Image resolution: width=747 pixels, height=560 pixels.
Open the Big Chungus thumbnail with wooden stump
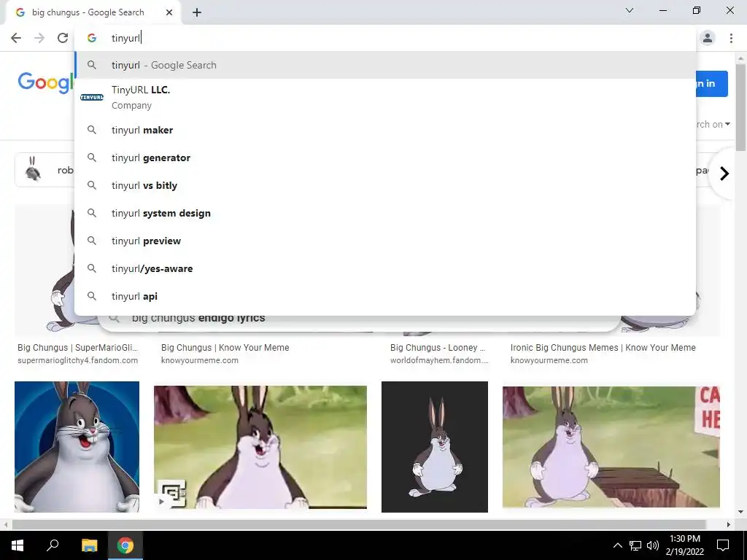[x=611, y=447]
